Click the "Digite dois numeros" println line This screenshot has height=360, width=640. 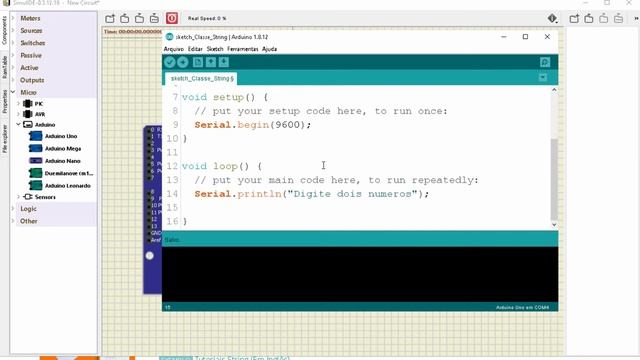tap(312, 194)
